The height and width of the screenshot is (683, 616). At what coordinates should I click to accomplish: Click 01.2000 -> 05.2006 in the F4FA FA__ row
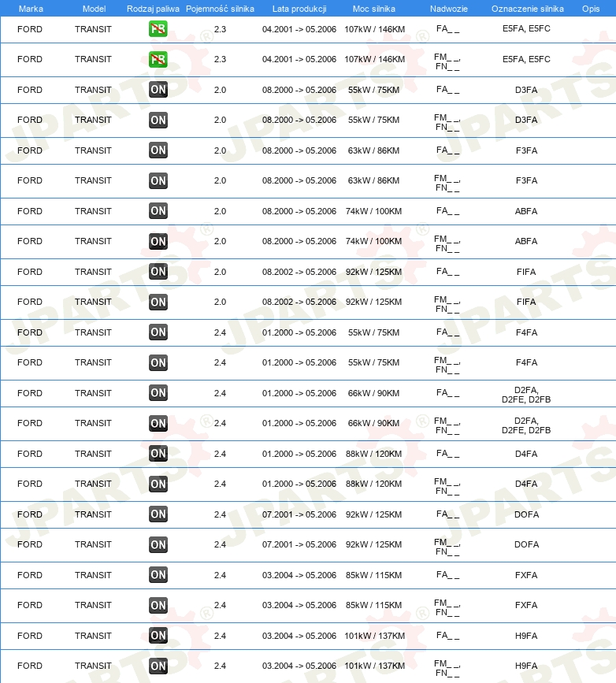[x=299, y=332]
